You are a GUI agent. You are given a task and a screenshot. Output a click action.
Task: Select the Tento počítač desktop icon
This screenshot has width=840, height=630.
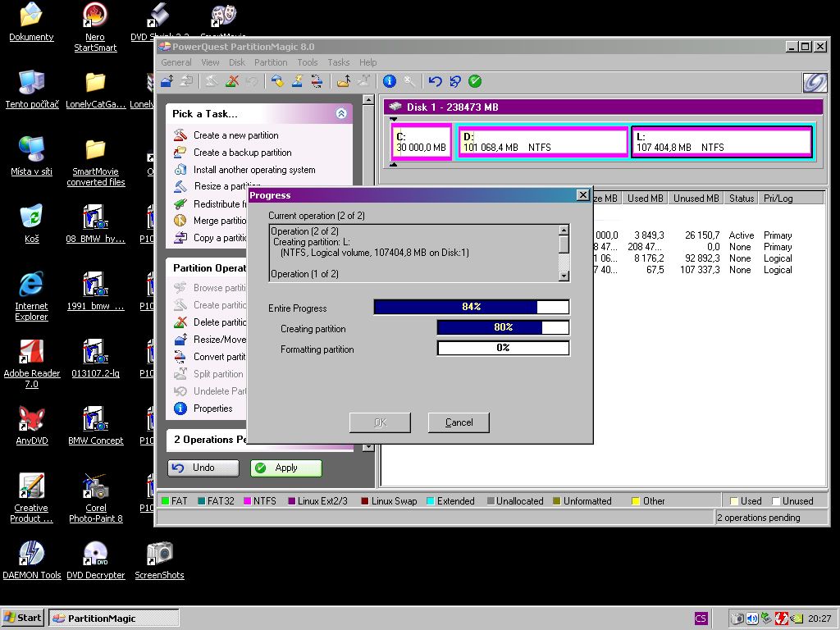pos(32,89)
